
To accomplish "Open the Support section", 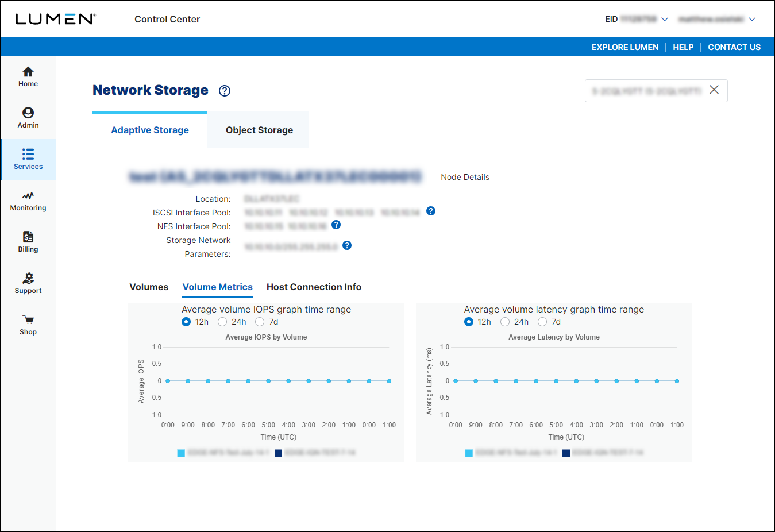I will click(x=28, y=284).
